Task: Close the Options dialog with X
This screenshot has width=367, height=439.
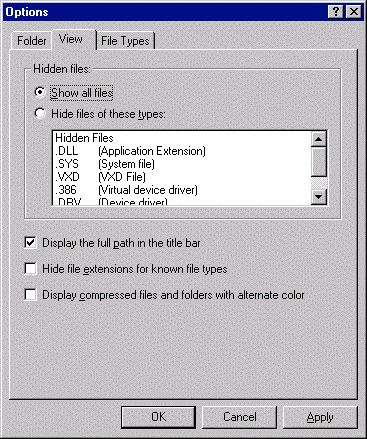Action: pos(353,12)
